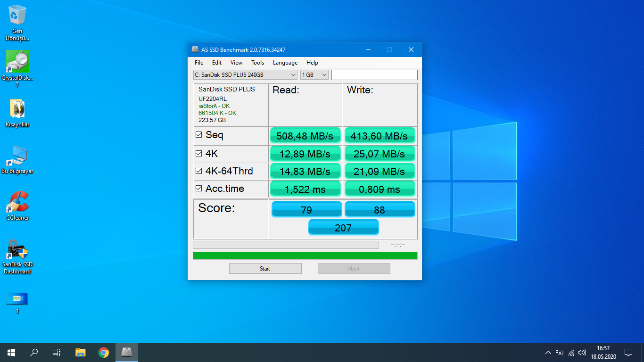Viewport: 644px width, 362px height.
Task: Open the Kısayollar folder icon
Action: (17, 113)
